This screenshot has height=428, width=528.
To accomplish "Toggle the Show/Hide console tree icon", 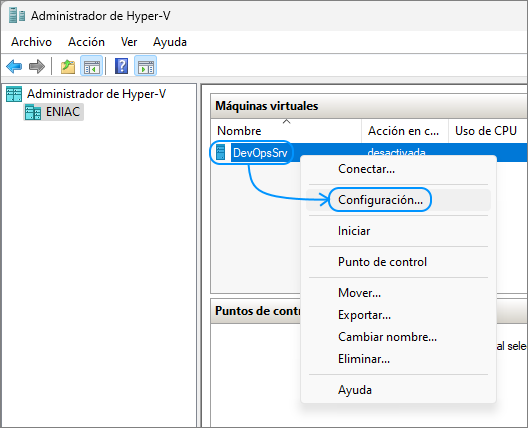I will point(92,66).
